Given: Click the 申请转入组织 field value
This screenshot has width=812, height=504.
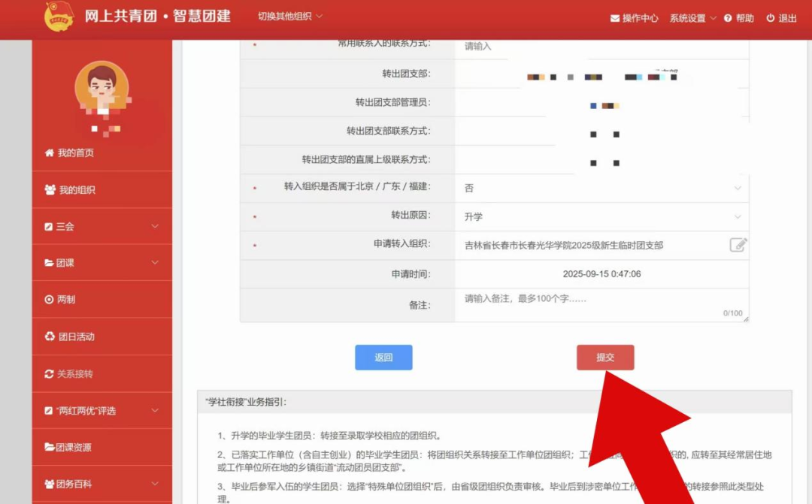Looking at the screenshot, I should click(563, 246).
